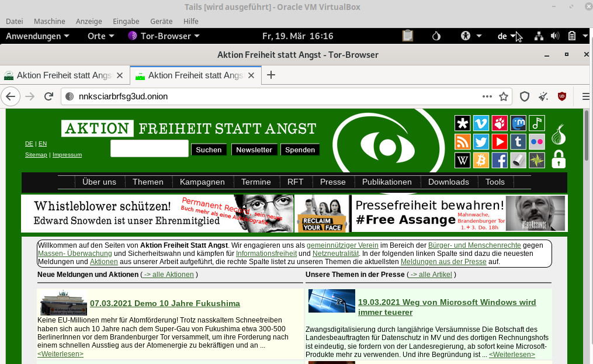The image size is (593, 364).
Task: Expand the Orte menu
Action: [x=100, y=36]
